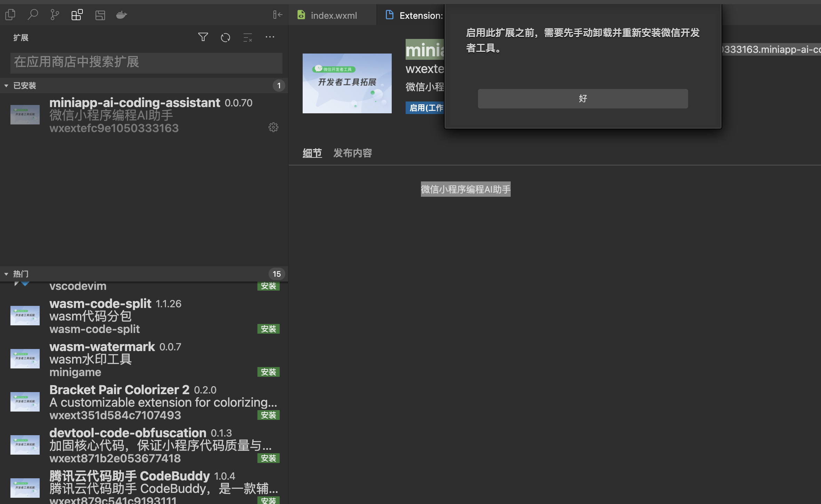Open the Explorer files icon
The width and height of the screenshot is (821, 504).
(x=10, y=15)
